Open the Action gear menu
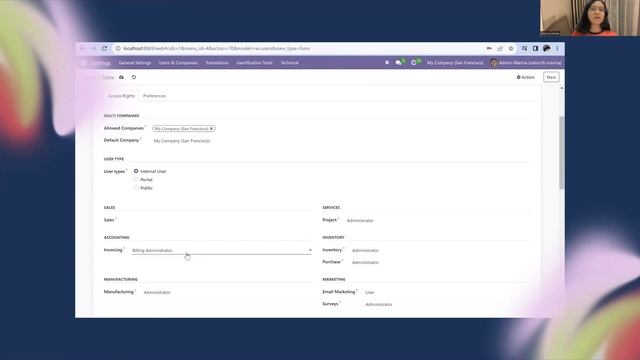Viewport: 640px width, 360px height. click(x=526, y=77)
